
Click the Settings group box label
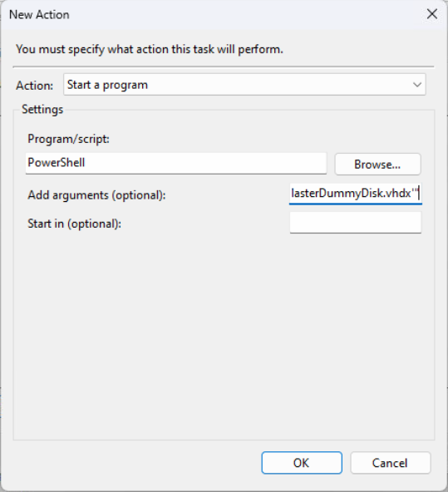tap(42, 110)
